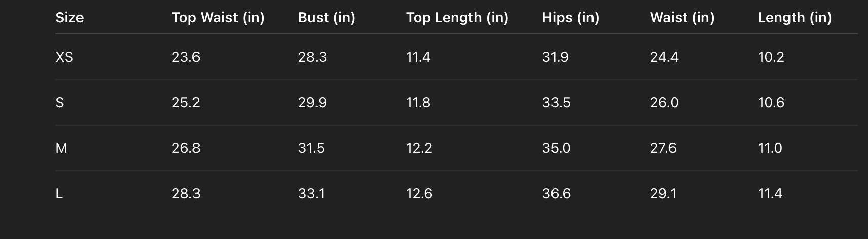Click the Size column header
The width and height of the screenshot is (868, 239).
point(69,18)
